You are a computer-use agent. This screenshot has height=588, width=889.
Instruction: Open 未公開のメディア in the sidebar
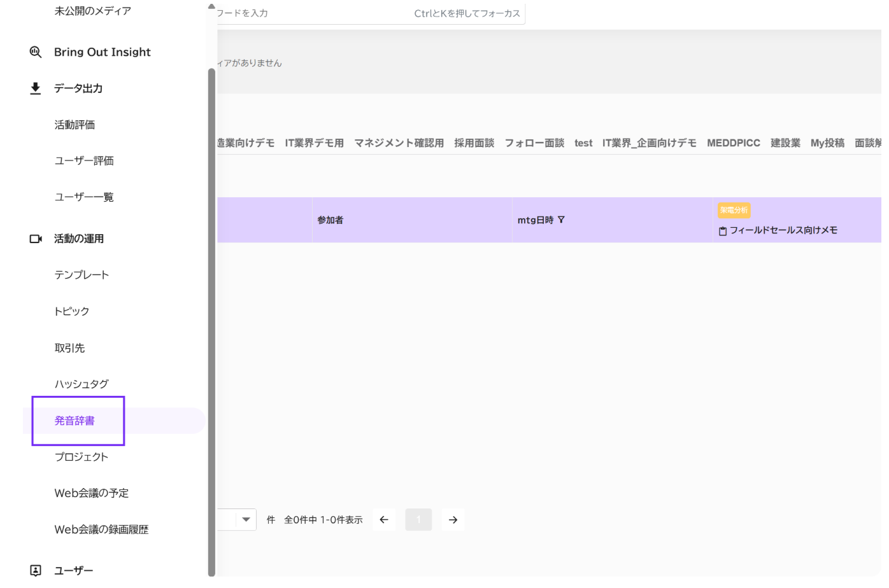tap(93, 11)
